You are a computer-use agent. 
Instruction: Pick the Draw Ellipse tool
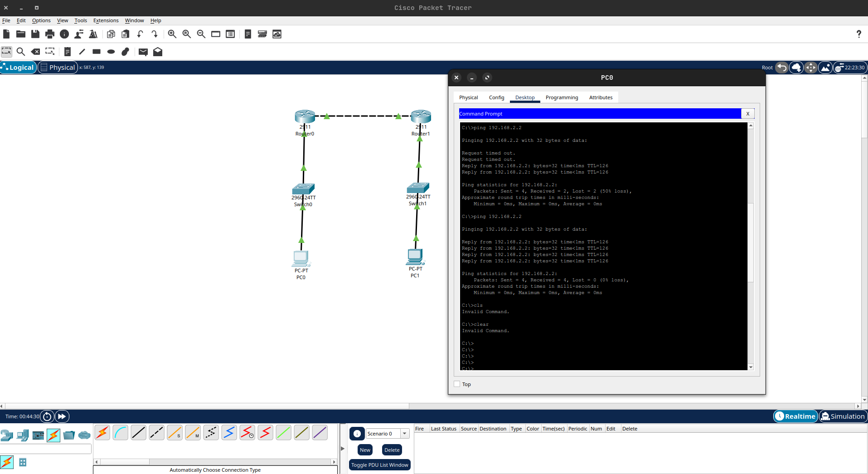click(111, 52)
